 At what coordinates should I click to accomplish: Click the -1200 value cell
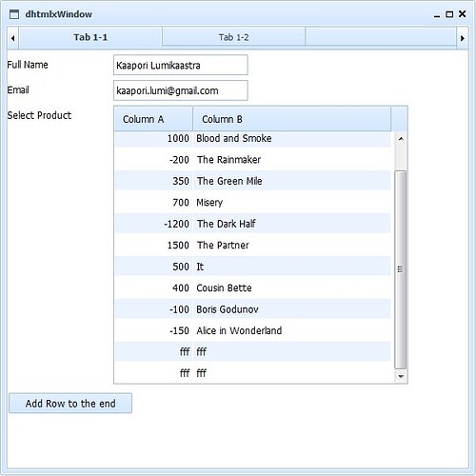[154, 224]
